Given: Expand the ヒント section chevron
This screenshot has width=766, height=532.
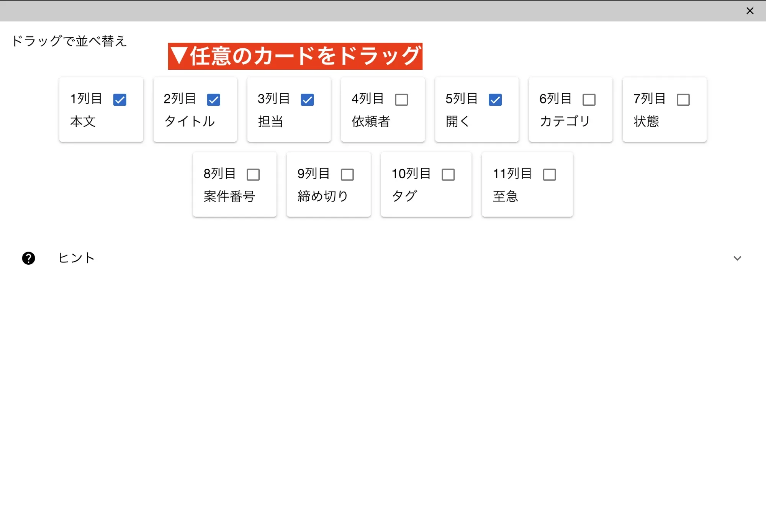Looking at the screenshot, I should coord(737,258).
